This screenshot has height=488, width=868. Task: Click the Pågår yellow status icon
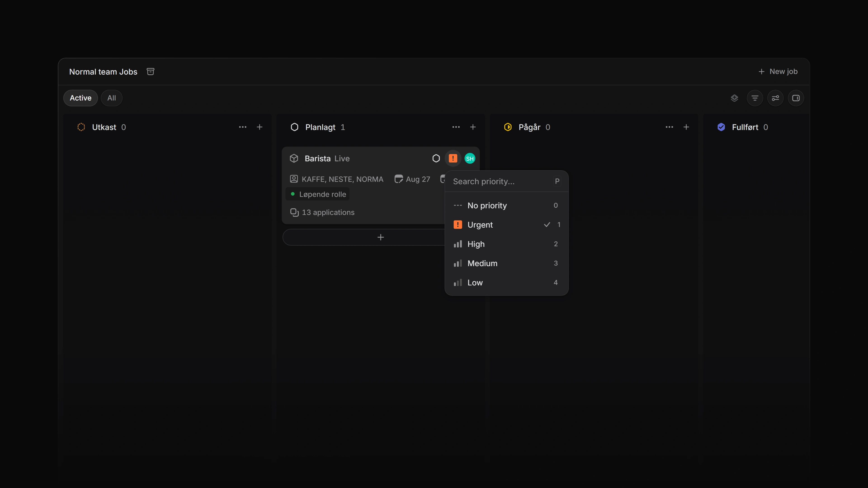click(508, 127)
